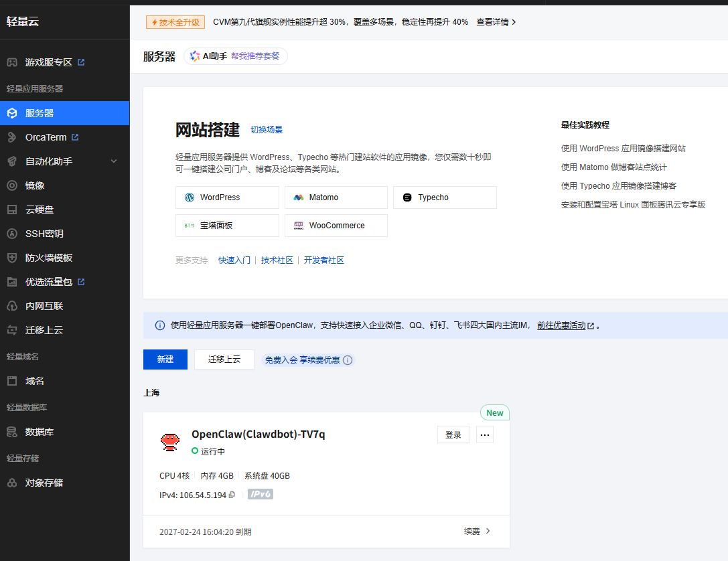The height and width of the screenshot is (561, 728).
Task: Click the OrcaTerm icon in sidebar
Action: pos(12,137)
